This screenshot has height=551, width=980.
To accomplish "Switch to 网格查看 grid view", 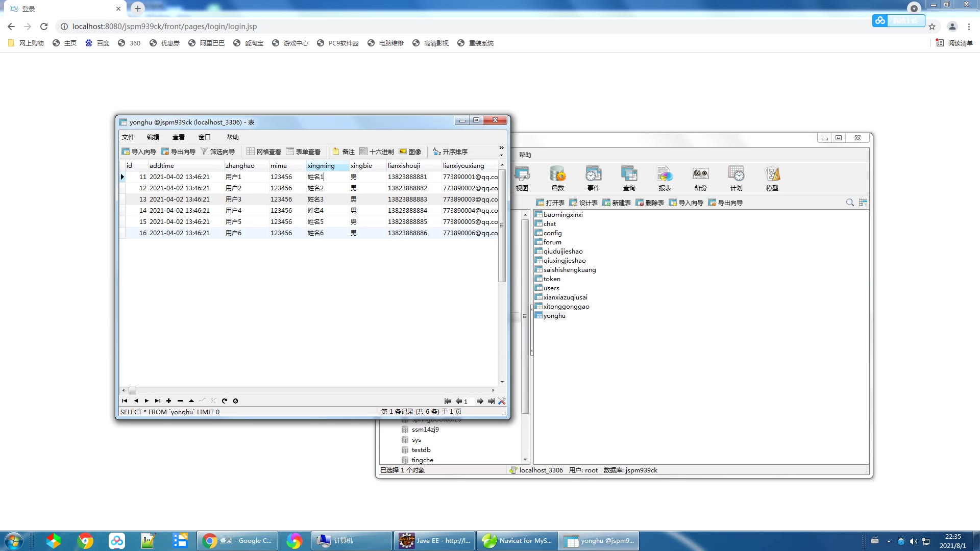I will [264, 152].
